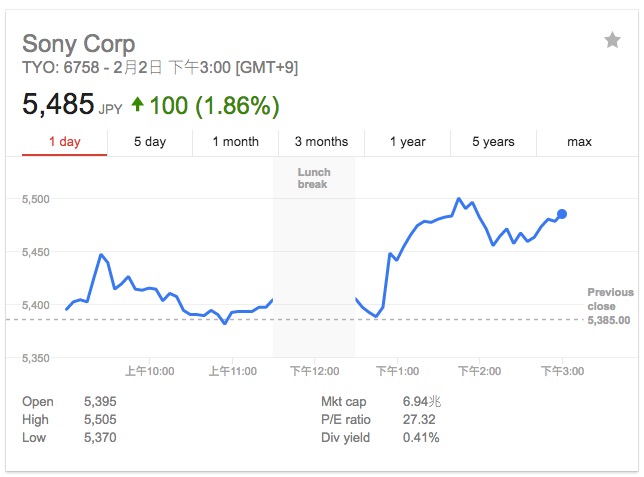
Task: Select the 5 years range tab
Action: (493, 142)
